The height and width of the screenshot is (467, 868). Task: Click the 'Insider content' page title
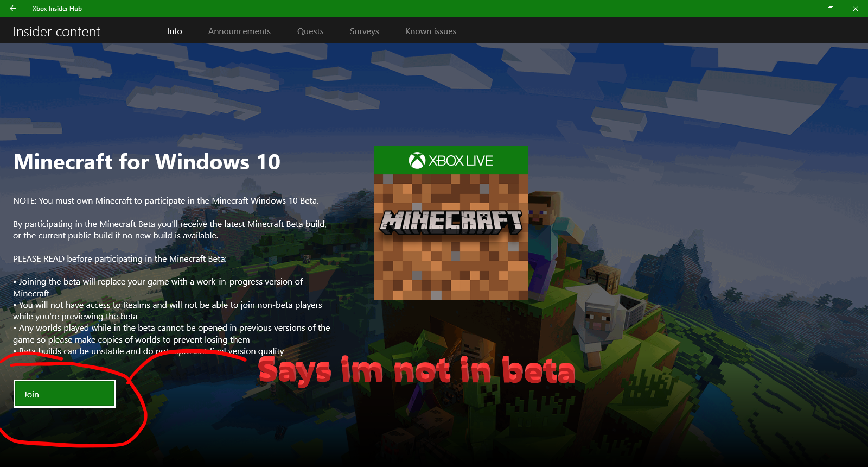(57, 32)
